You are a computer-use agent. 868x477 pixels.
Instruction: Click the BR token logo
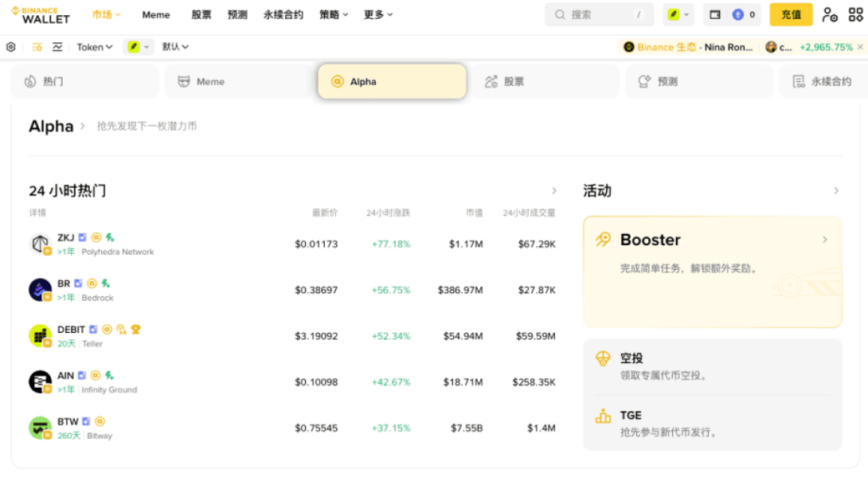40,290
